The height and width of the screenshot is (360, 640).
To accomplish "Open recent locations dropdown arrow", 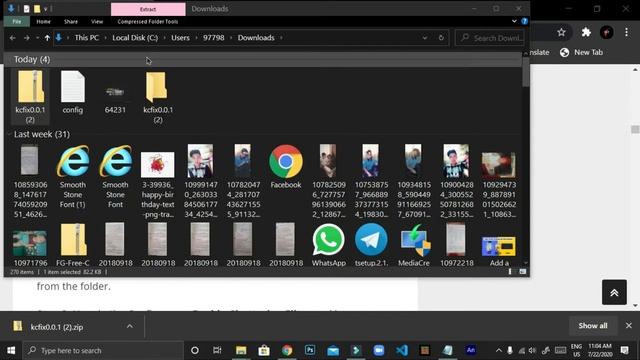I will (x=37, y=38).
